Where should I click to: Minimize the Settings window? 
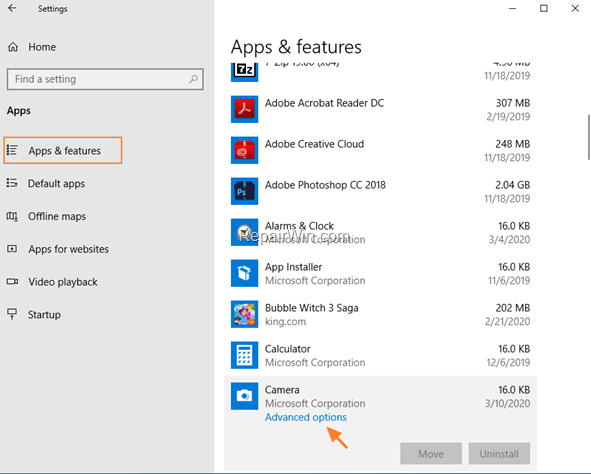[512, 8]
